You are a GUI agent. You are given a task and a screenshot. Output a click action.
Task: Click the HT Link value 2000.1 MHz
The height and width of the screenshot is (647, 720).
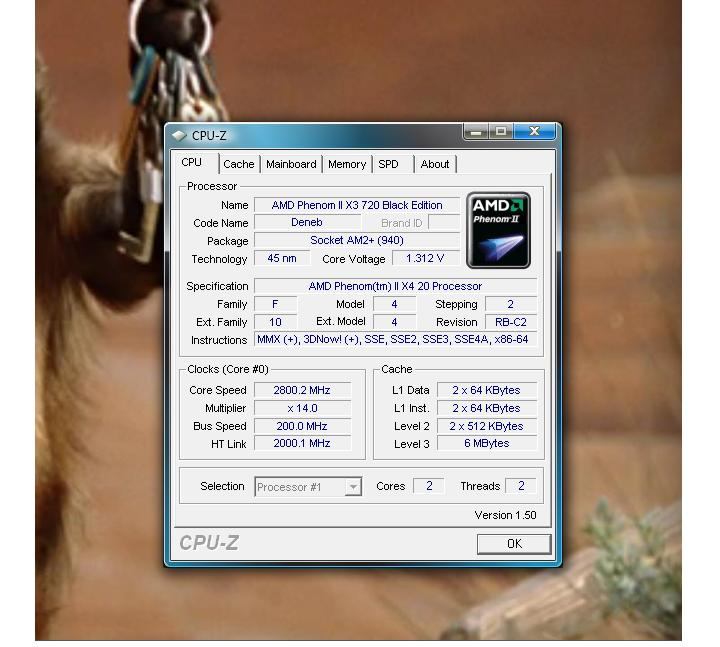coord(302,443)
